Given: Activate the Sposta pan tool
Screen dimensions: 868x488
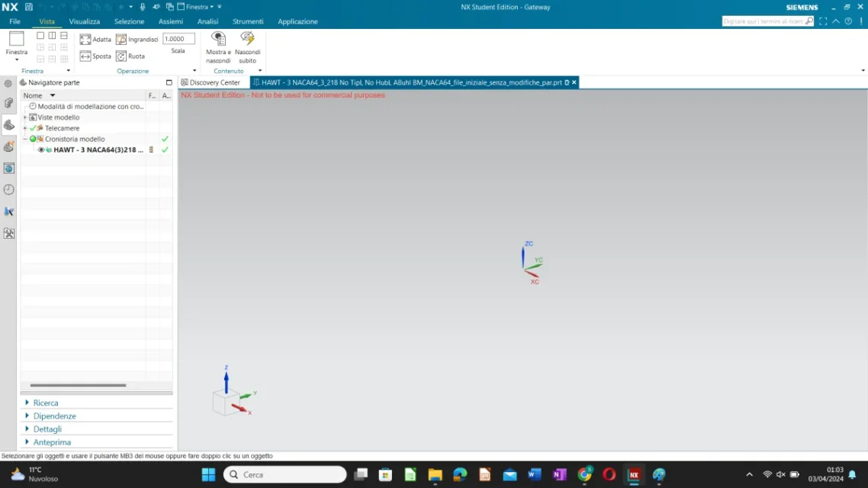Looking at the screenshot, I should tap(95, 56).
